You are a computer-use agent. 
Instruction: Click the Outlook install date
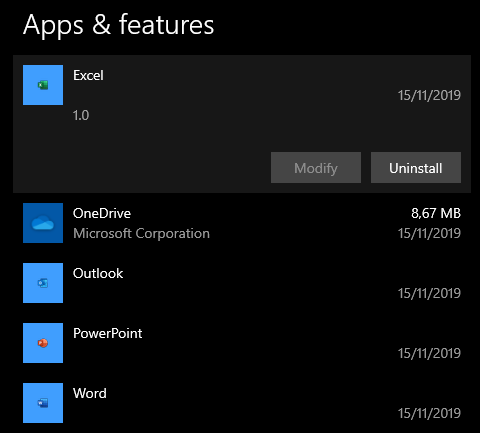click(429, 293)
